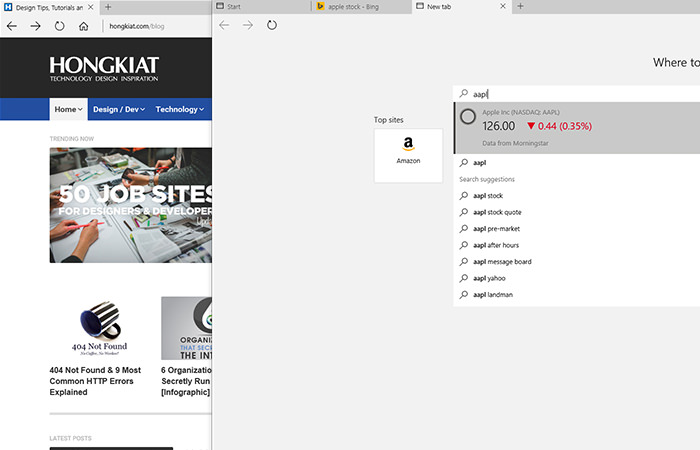
Task: Go back in Hongkiat browser window
Action: 12,26
